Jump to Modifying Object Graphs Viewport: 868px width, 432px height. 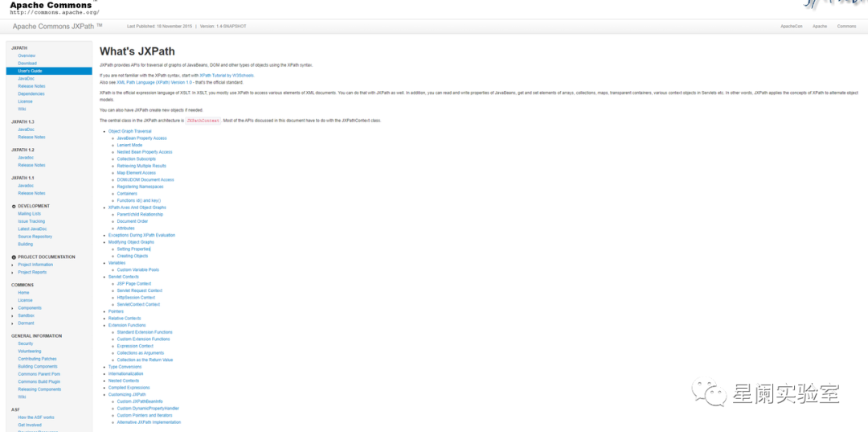[131, 242]
